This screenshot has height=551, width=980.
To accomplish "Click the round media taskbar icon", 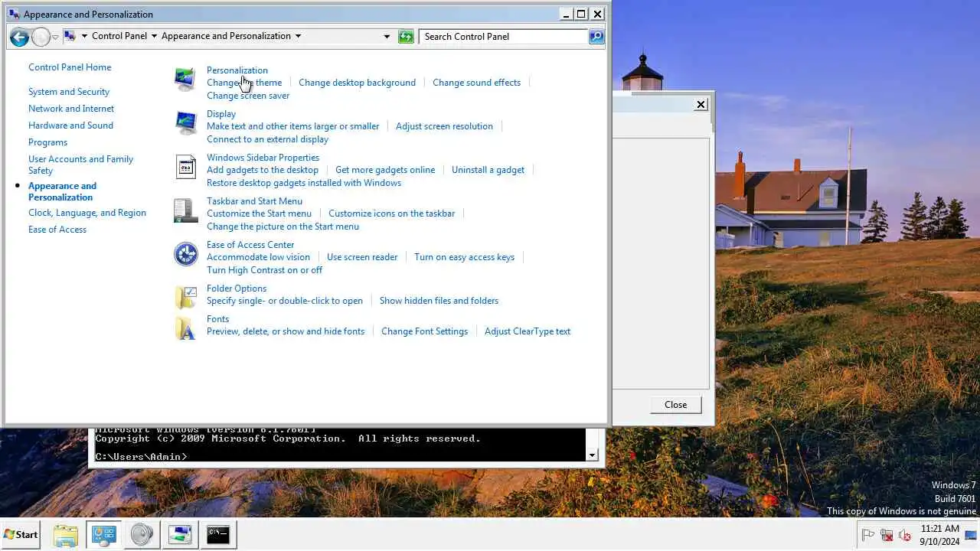I will (142, 534).
